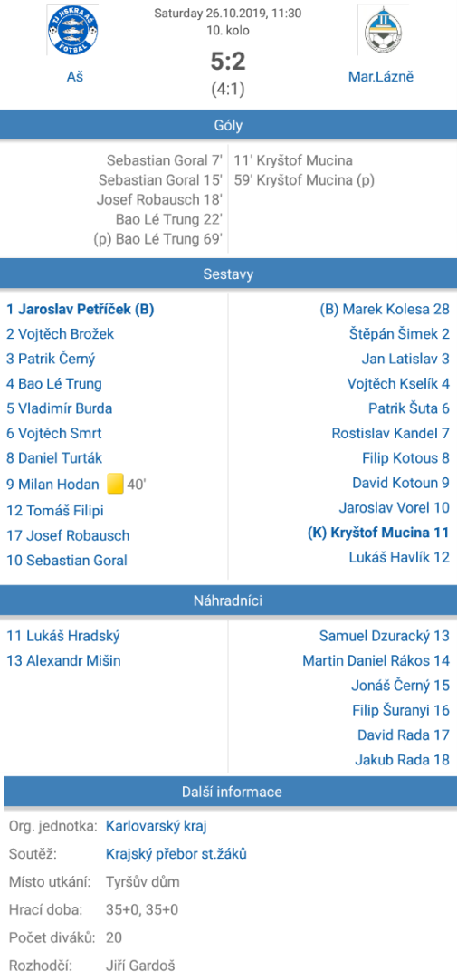Open player Bao Lé Trung's profile
Screen dimensions: 457x980
coord(54,384)
